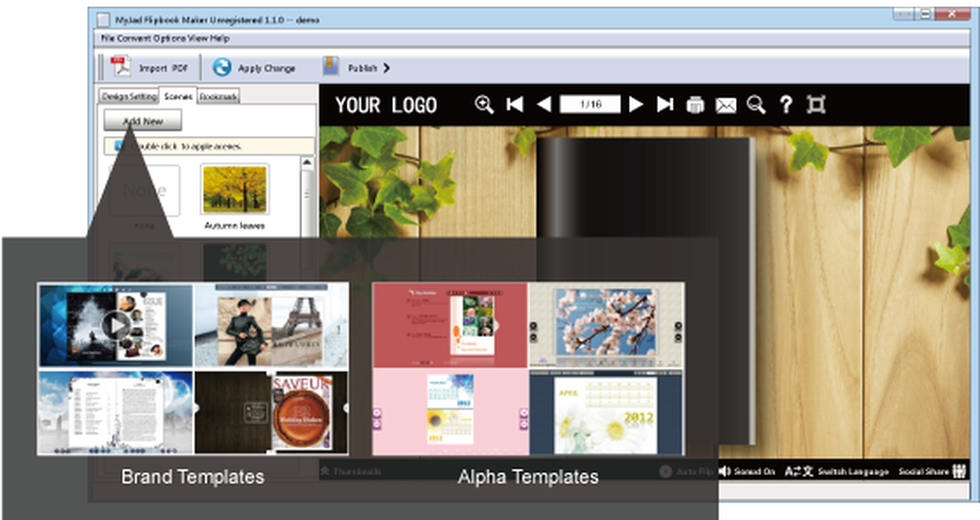The image size is (980, 520).
Task: Click the YOUR LOGO text in flipbook header
Action: tap(385, 105)
